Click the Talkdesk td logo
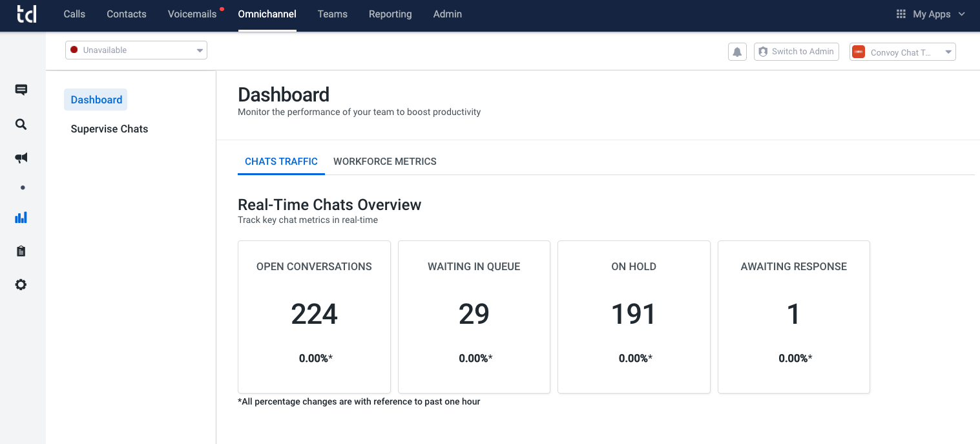The width and height of the screenshot is (980, 444). tap(26, 14)
